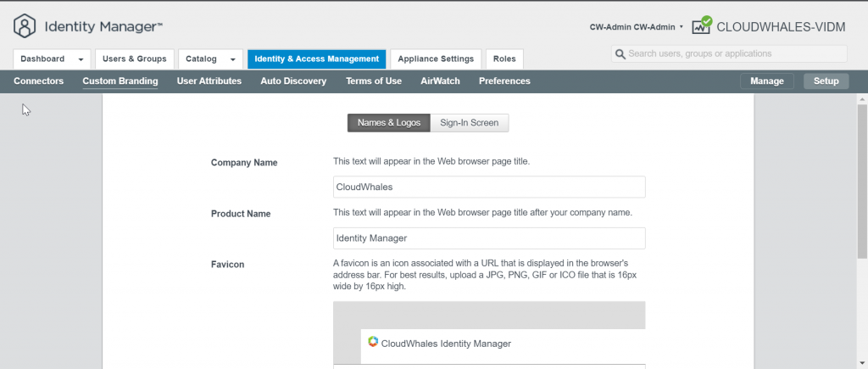Switch to Names & Logos view
The width and height of the screenshot is (868, 369).
coord(388,123)
